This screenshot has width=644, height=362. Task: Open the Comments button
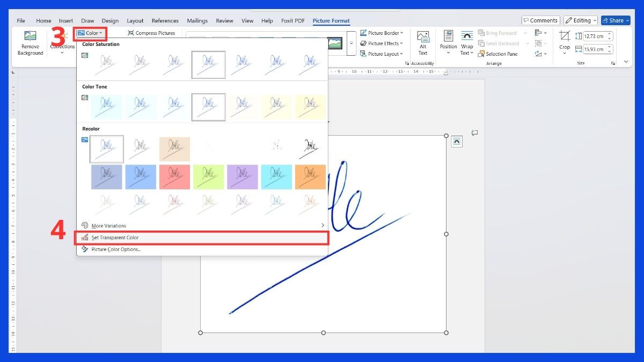coord(540,20)
